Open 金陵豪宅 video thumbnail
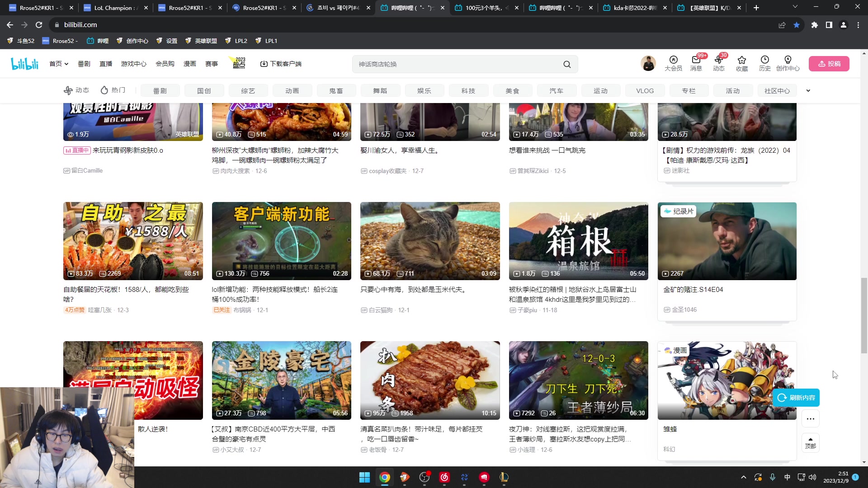The image size is (868, 488). (x=281, y=380)
